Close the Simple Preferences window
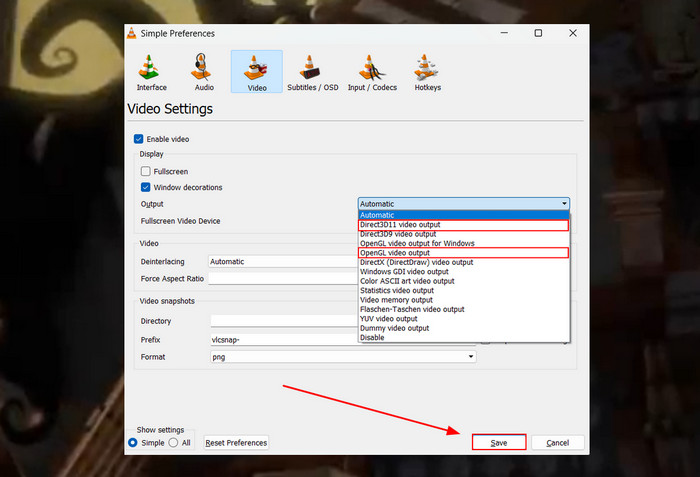Screen dimensions: 700x477 (573, 33)
